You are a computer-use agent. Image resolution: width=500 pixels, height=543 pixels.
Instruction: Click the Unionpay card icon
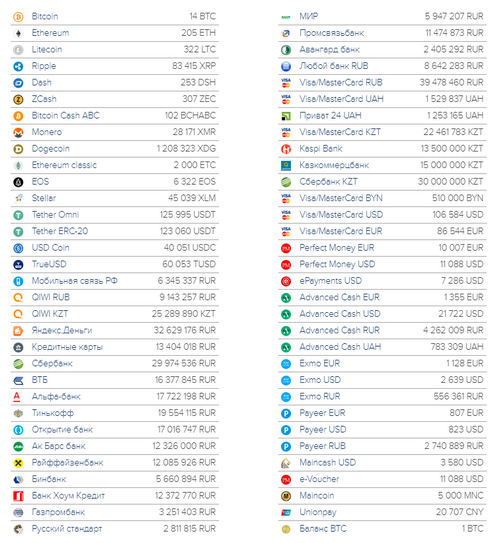click(286, 513)
